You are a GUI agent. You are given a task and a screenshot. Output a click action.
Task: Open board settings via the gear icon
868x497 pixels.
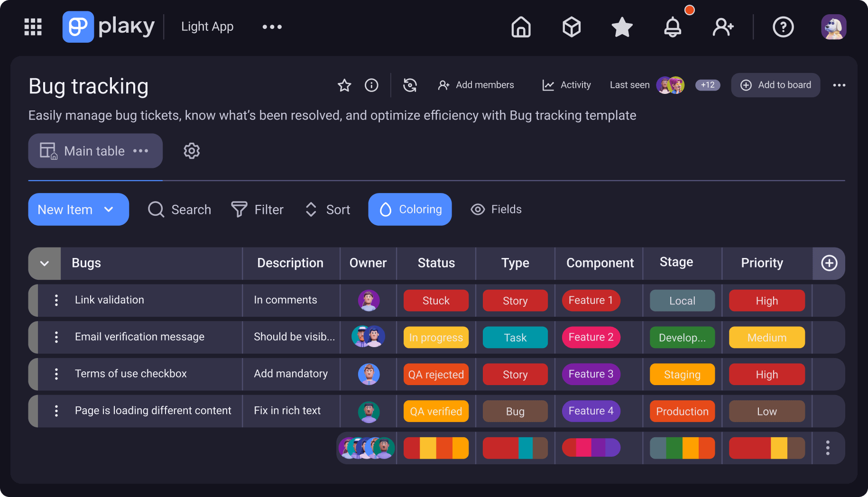[192, 151]
